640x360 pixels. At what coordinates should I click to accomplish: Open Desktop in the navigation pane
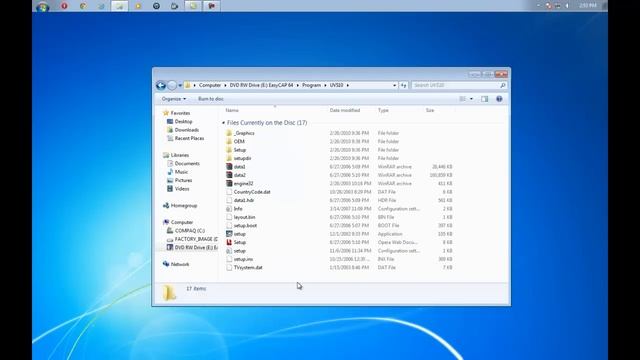pos(183,122)
